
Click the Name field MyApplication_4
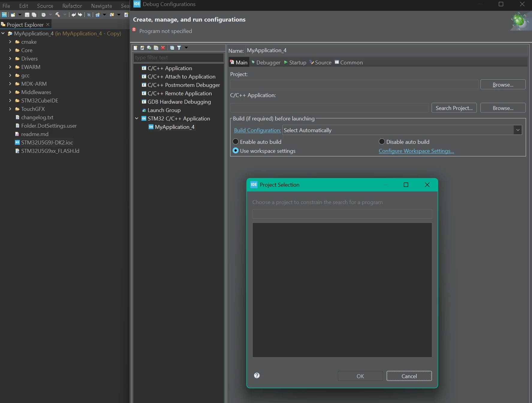(386, 50)
